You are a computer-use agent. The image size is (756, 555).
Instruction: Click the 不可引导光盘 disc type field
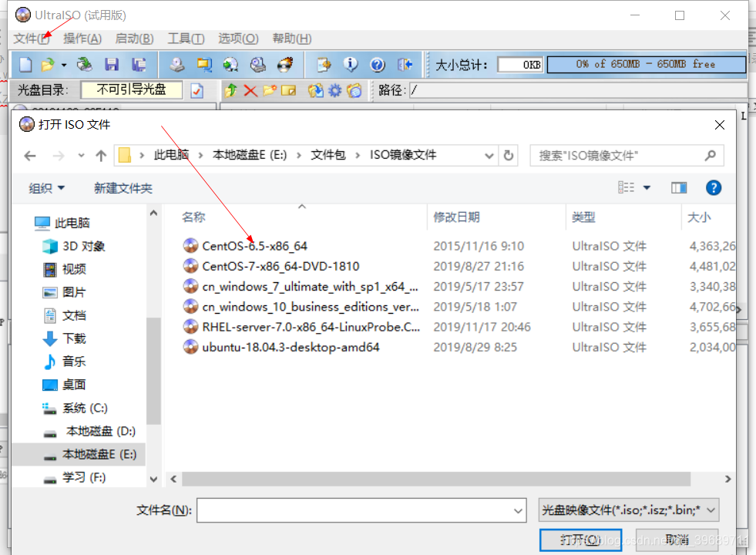coord(132,89)
